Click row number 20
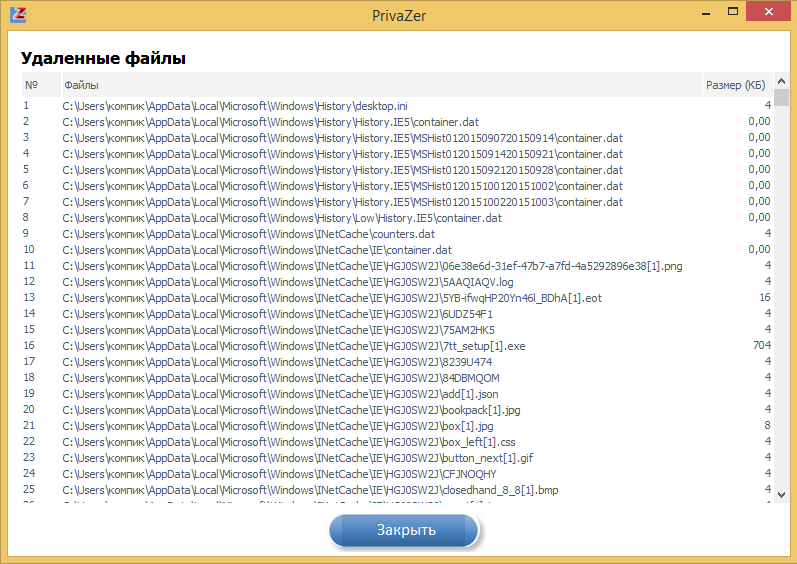The width and height of the screenshot is (797, 564). pos(29,410)
